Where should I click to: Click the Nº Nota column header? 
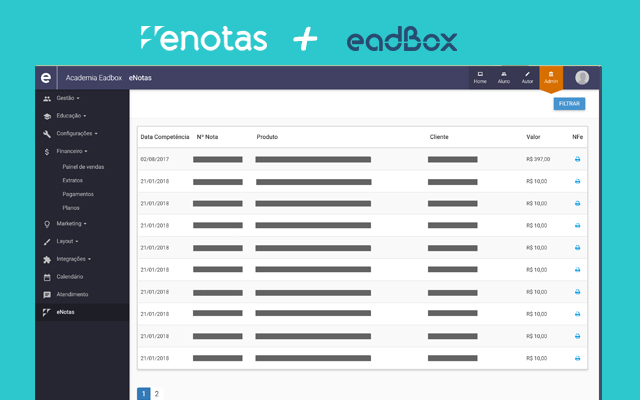click(207, 137)
